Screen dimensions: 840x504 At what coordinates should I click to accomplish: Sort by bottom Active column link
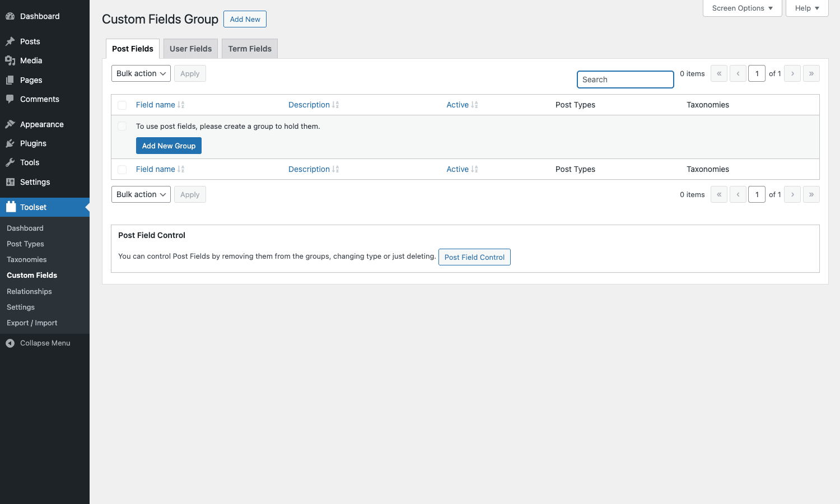(458, 169)
